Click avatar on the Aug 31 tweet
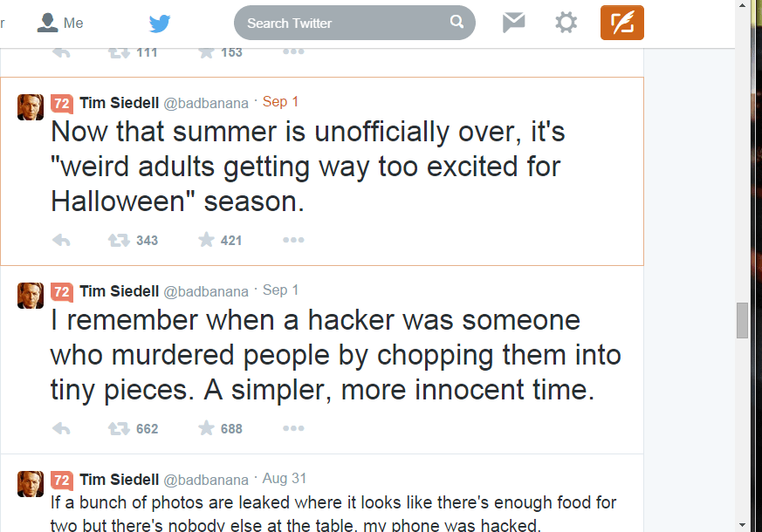The height and width of the screenshot is (532, 762). 31,484
